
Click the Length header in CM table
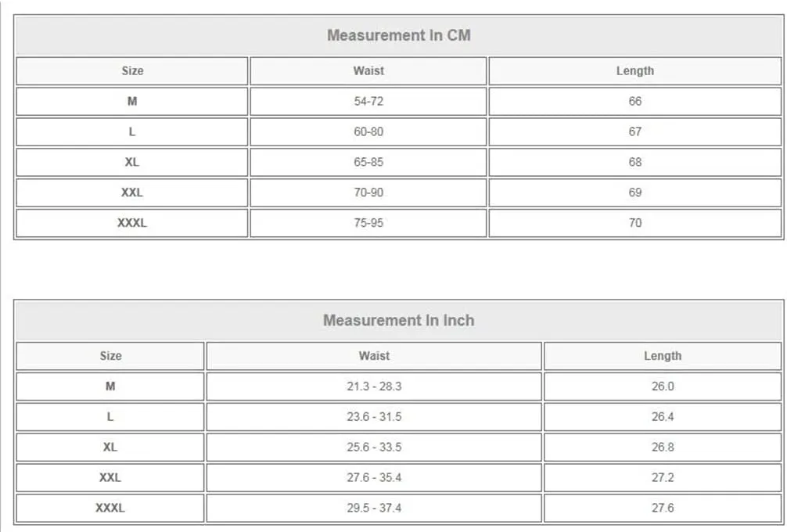pyautogui.click(x=635, y=70)
